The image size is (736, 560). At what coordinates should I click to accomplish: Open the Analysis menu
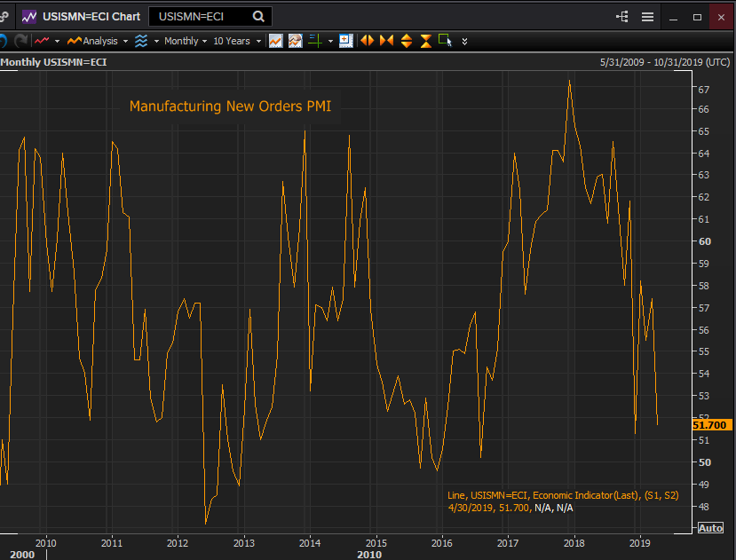92,42
